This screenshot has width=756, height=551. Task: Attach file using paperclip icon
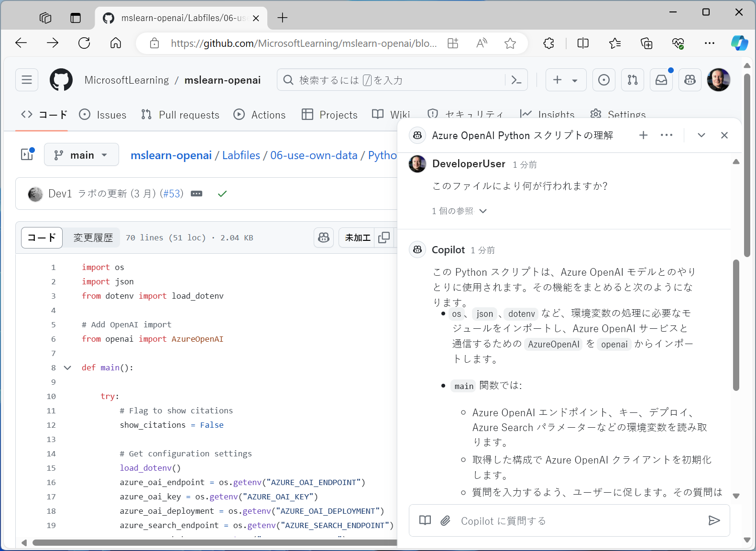tap(445, 520)
